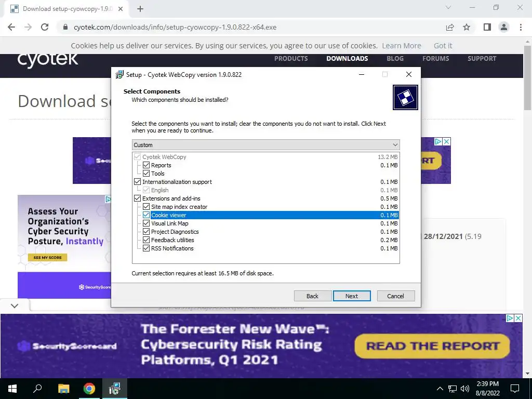
Task: Go to the SUPPORT nav item
Action: pyautogui.click(x=482, y=58)
